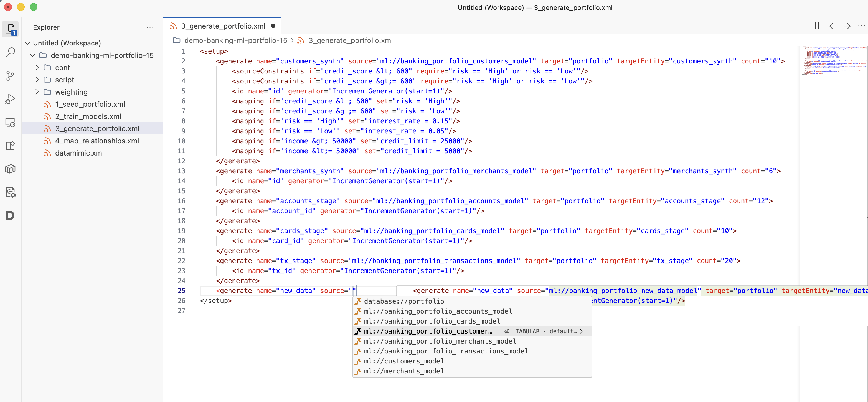Navigate forward with the right arrow icon
Screen dimensions: 868x402
(x=847, y=26)
